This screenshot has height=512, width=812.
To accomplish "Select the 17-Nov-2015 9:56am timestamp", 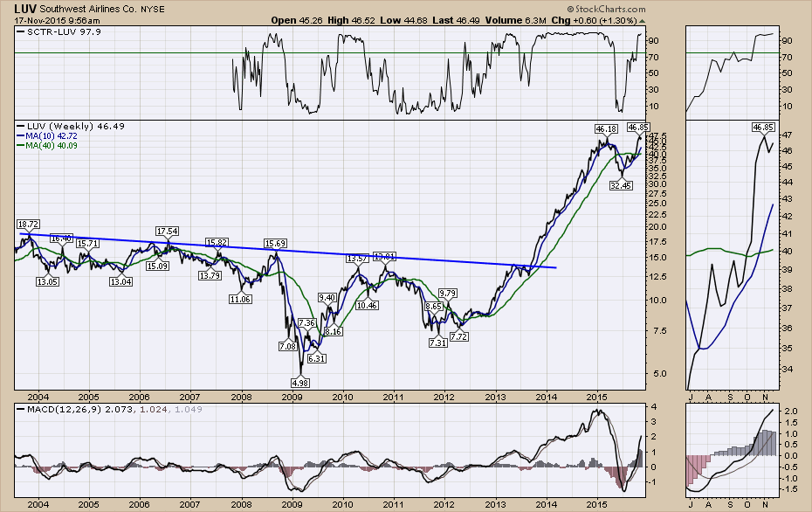I will click(x=57, y=21).
